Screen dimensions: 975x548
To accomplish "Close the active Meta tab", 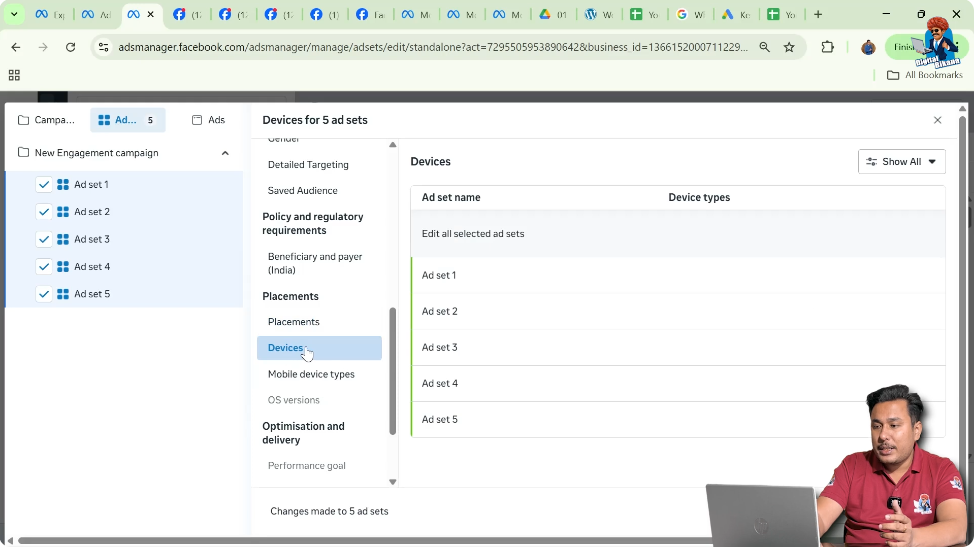I will 150,14.
